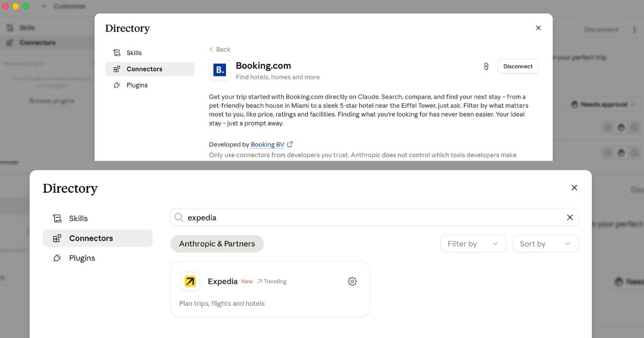Close the bottom Directory dialog
644x338 pixels.
click(x=574, y=188)
